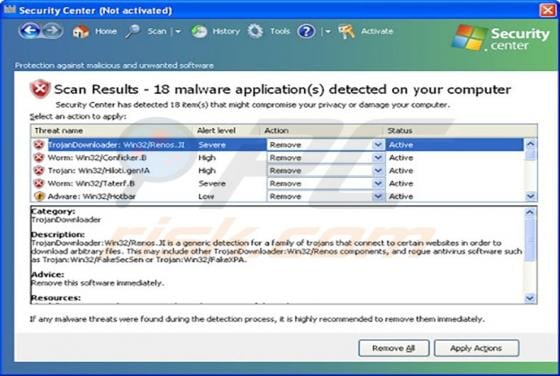Click the blue Back arrow button

point(30,31)
